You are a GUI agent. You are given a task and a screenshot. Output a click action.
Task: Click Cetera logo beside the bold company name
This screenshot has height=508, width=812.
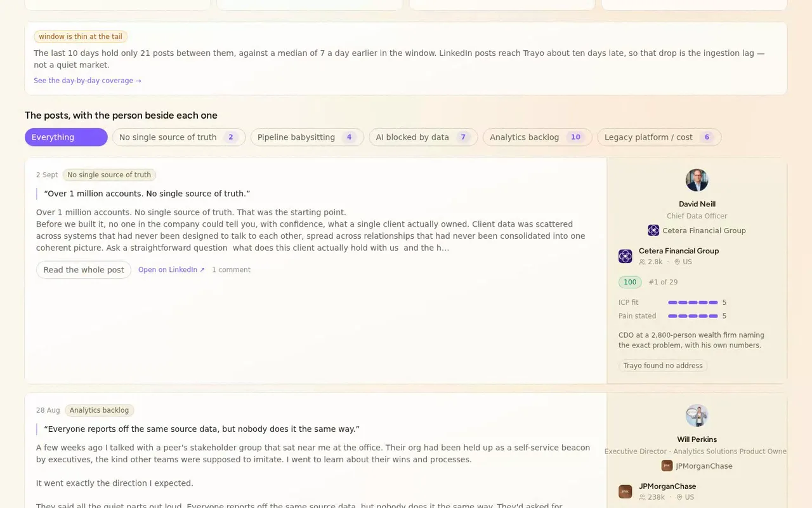[625, 257]
